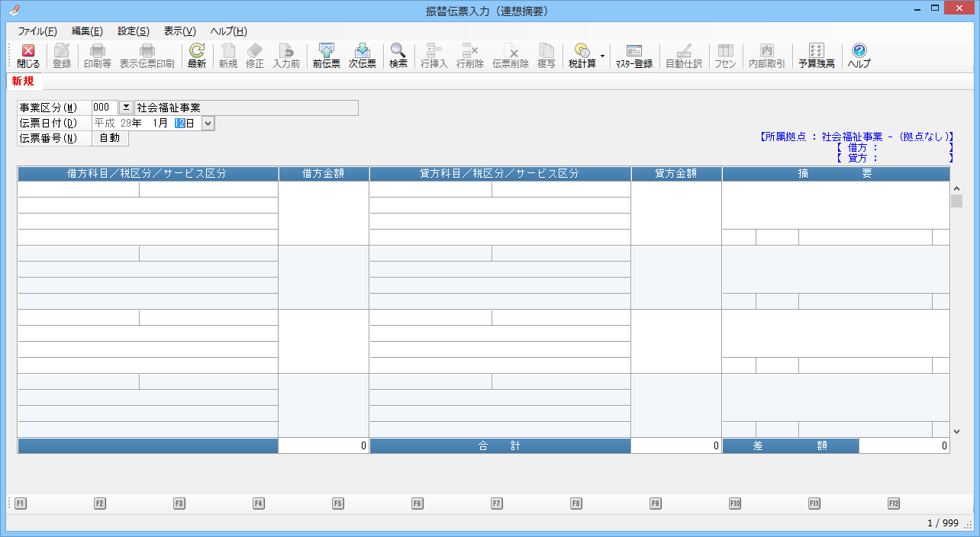Go to next slip with 次伝票
Image resolution: width=980 pixels, height=537 pixels.
click(363, 56)
